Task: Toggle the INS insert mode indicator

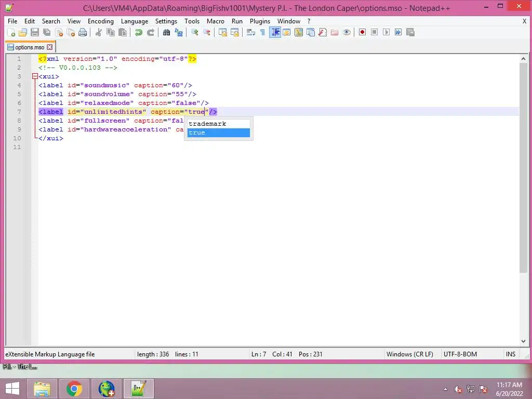Action: tap(511, 354)
